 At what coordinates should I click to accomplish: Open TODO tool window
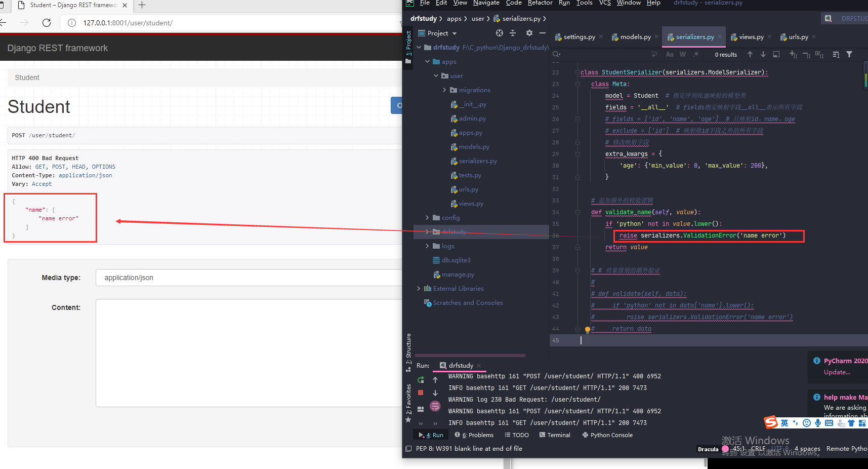pyautogui.click(x=517, y=435)
